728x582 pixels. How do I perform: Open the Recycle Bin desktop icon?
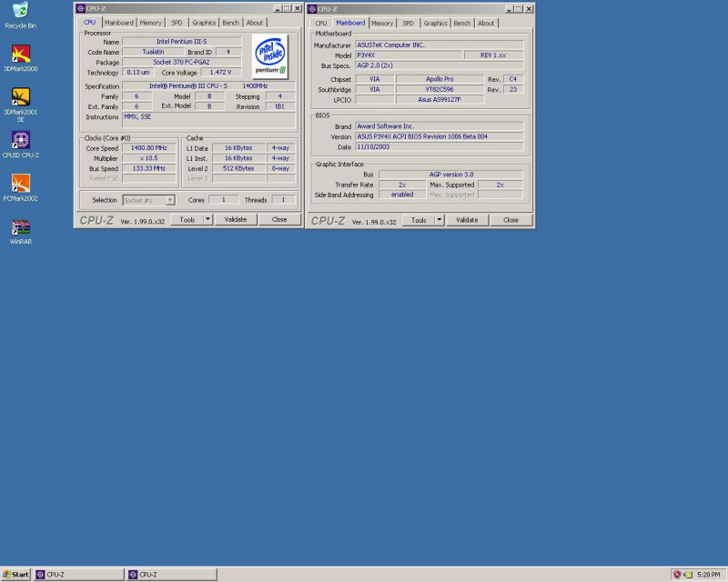(20, 11)
